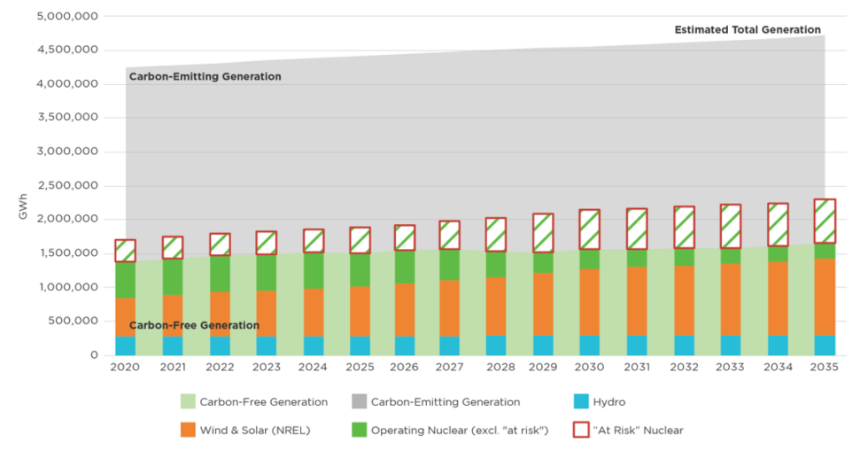Click the Hydro legend color swatch
This screenshot has height=450, width=868.
(573, 401)
